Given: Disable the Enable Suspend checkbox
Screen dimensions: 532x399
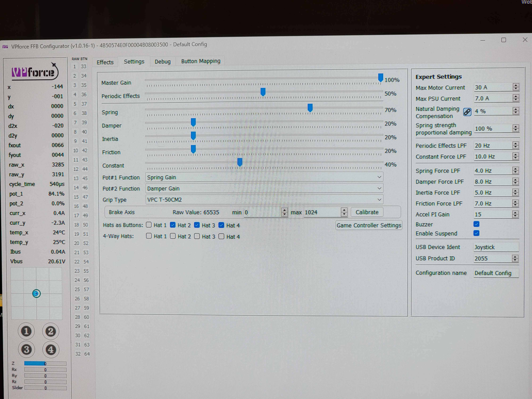Looking at the screenshot, I should pyautogui.click(x=476, y=233).
